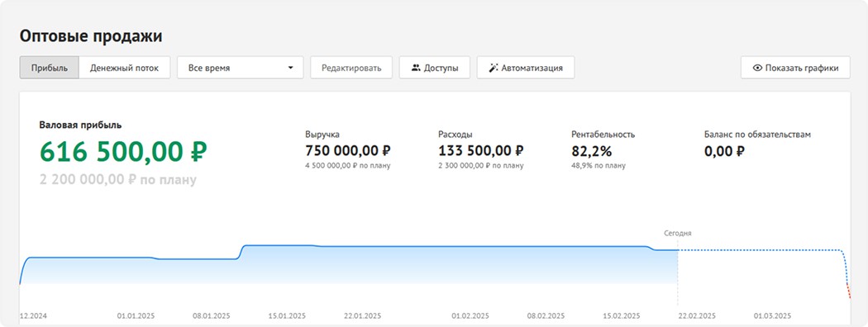
Task: Click the Валовая прибыль label
Action: tap(80, 125)
